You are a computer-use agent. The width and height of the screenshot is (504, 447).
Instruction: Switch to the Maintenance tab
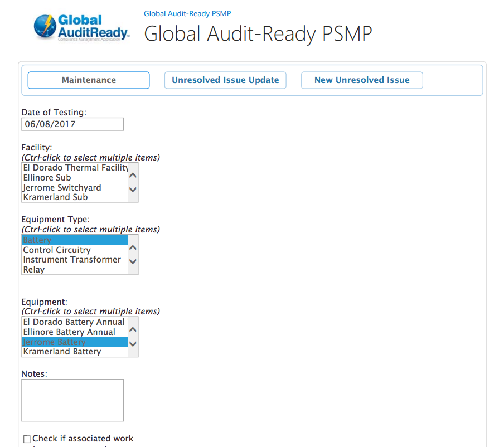[x=89, y=80]
